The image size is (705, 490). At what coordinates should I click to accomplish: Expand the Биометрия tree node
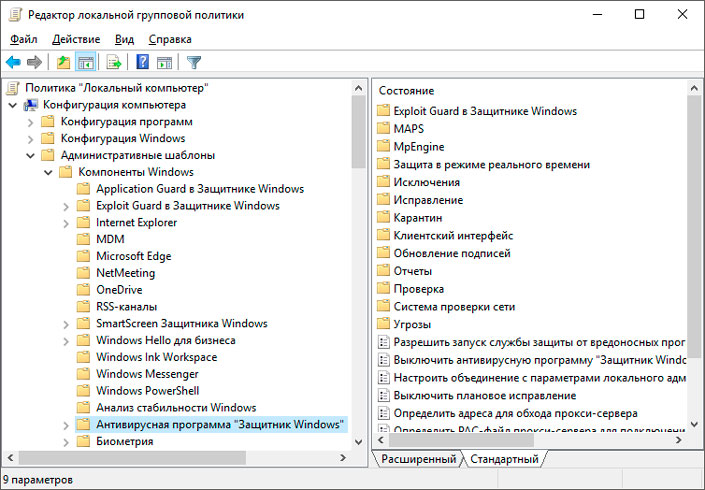click(66, 442)
